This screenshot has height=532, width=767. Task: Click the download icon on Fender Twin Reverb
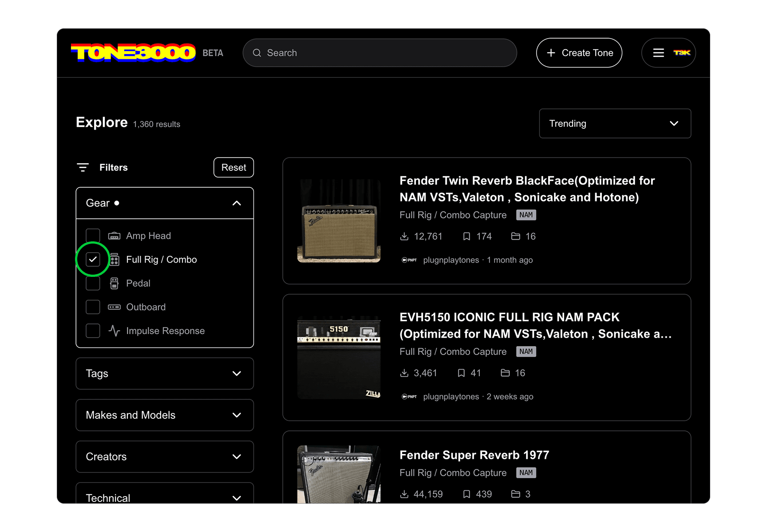(x=404, y=236)
